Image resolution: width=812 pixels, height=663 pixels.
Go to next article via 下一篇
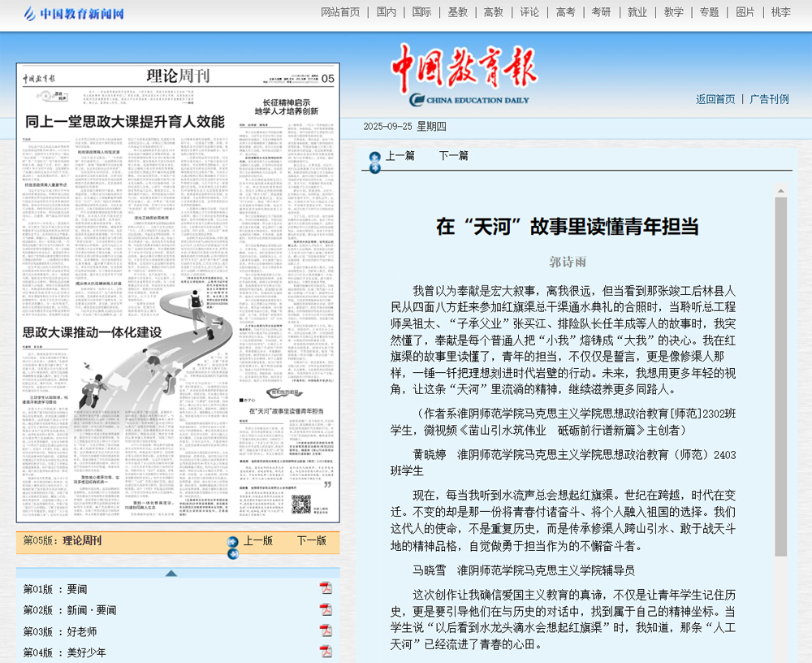coord(453,155)
